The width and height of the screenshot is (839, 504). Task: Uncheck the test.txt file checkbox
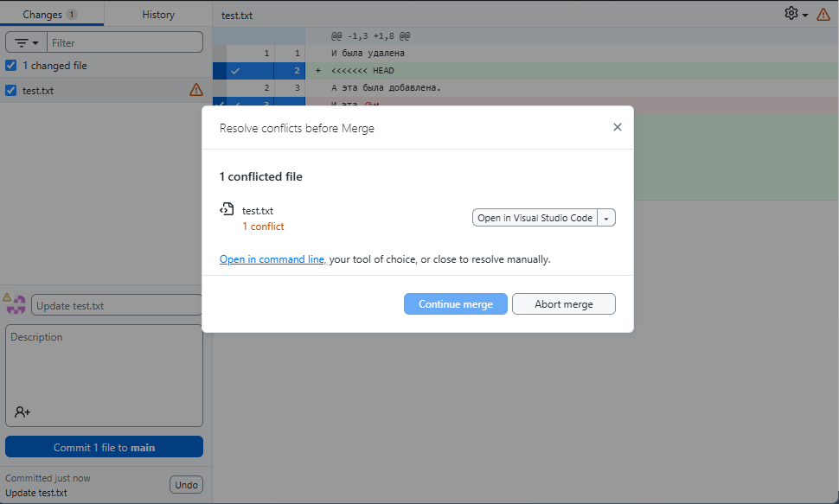(11, 90)
